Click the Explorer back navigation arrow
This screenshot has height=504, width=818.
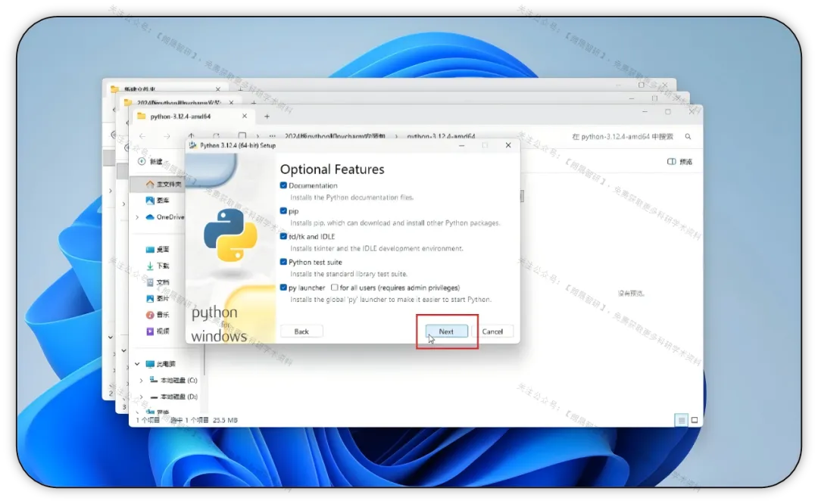point(142,136)
